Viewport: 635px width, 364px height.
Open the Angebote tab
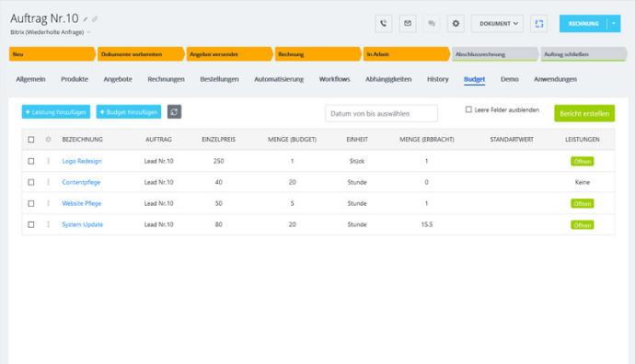pyautogui.click(x=118, y=79)
